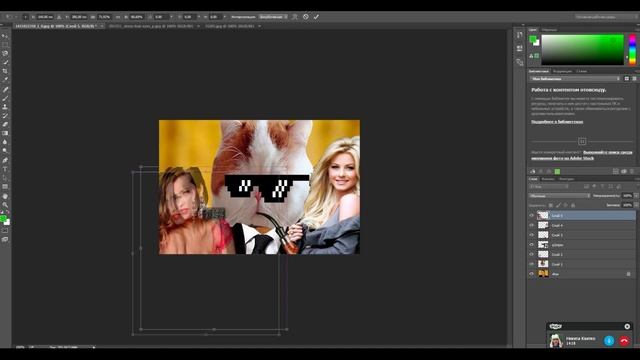Select the Eyedropper tool
This screenshot has height=360, width=640.
5,80
